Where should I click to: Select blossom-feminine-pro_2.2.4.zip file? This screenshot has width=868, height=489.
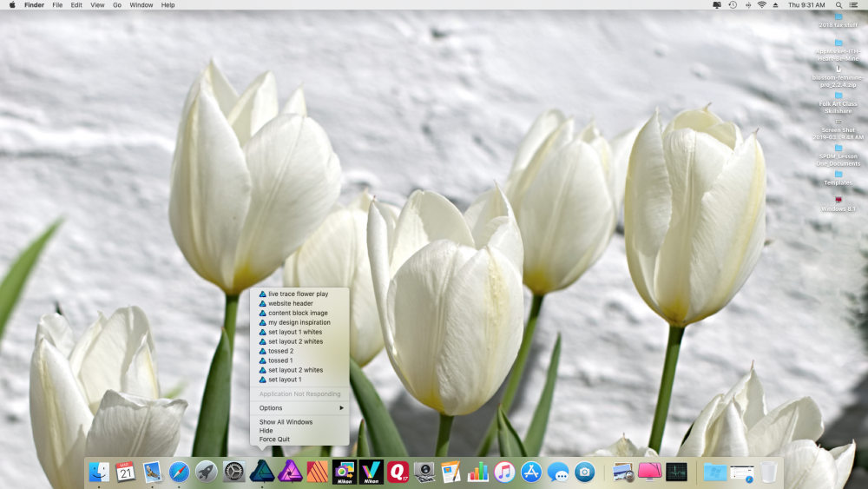838,77
